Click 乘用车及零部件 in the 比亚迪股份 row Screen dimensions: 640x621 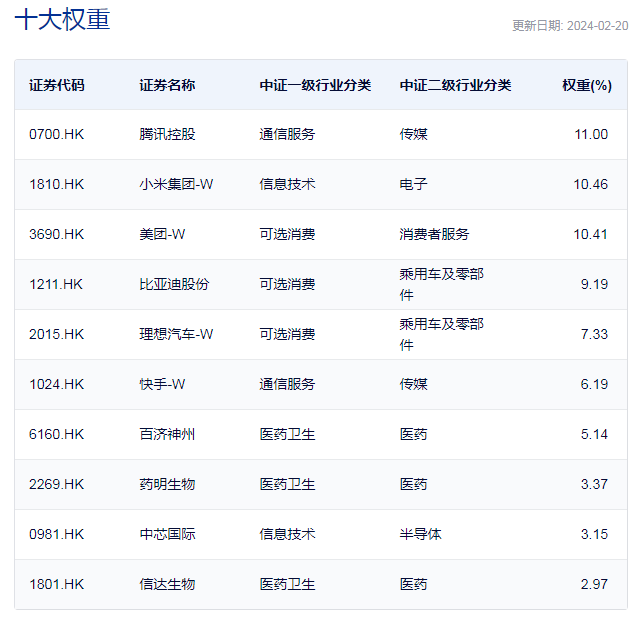pos(442,284)
